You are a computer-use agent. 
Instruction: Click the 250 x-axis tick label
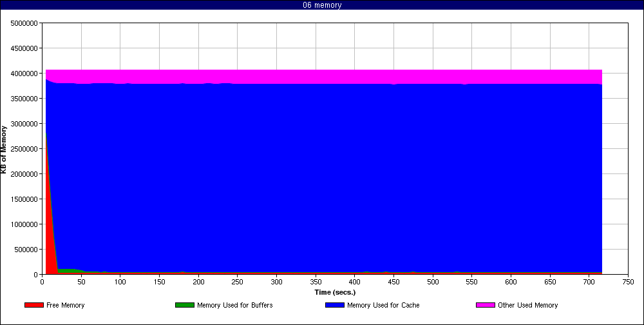[238, 282]
